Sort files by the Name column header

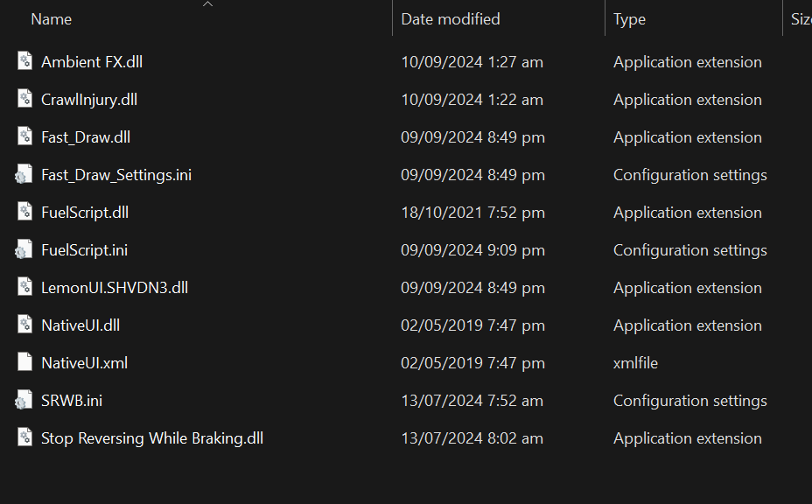click(x=52, y=19)
